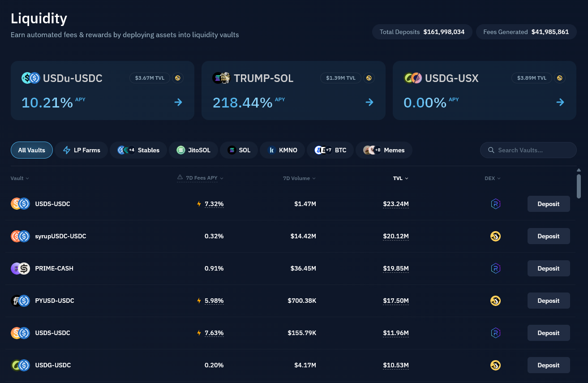
Task: Click the TRUMP-SOL card token pair icon
Action: click(222, 78)
